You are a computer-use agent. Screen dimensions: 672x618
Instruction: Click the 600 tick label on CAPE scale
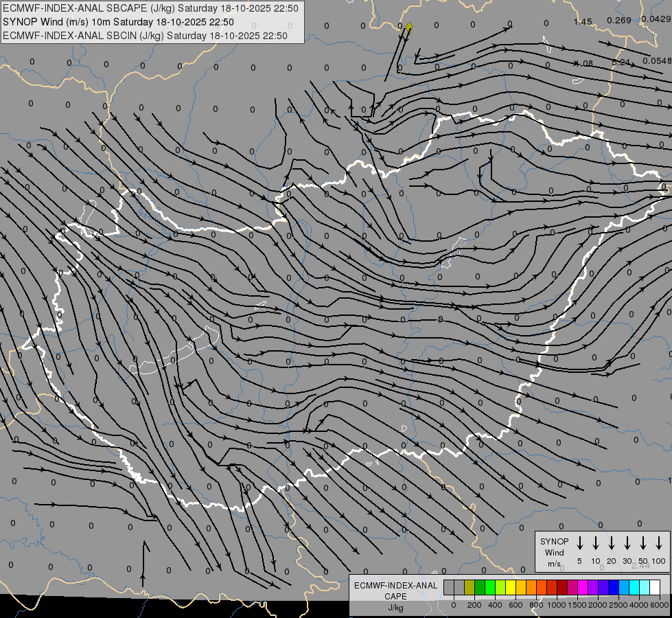point(515,605)
